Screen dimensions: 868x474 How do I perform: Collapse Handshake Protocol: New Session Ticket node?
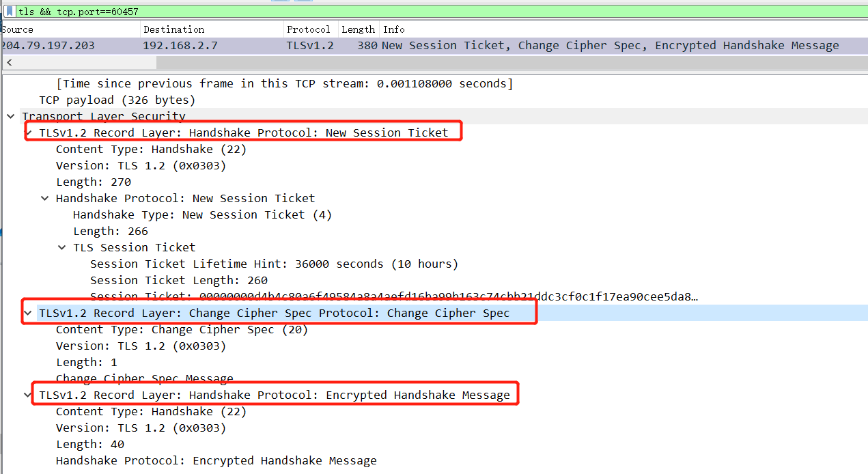tap(45, 199)
